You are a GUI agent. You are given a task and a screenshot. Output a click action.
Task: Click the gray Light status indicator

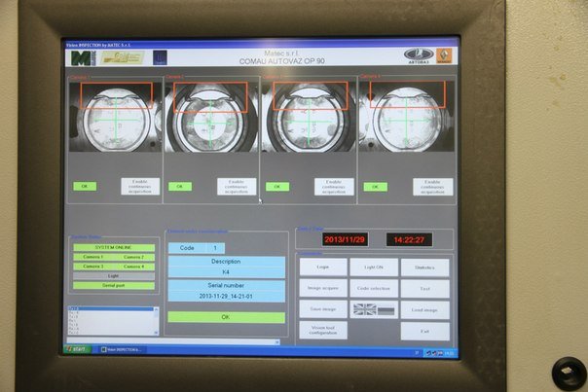coord(114,276)
